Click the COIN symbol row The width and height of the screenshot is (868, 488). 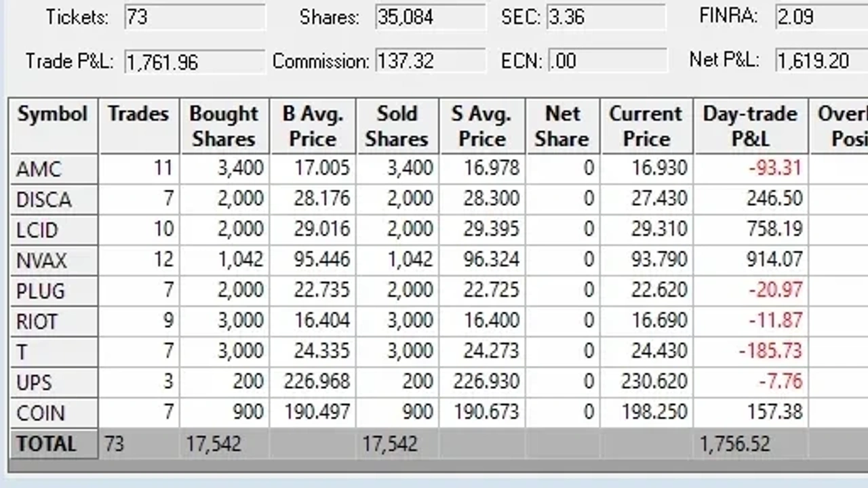click(41, 413)
